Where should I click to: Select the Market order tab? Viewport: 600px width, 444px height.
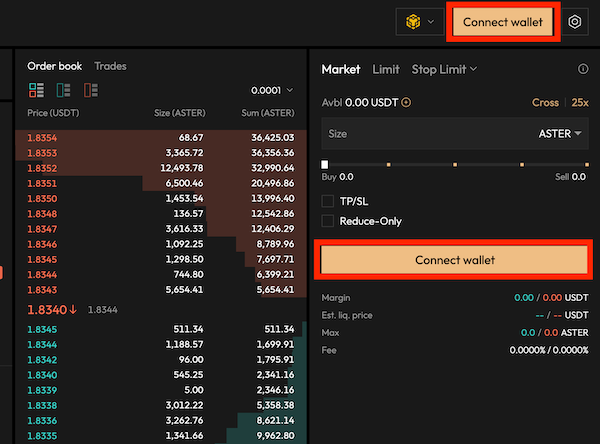[341, 69]
